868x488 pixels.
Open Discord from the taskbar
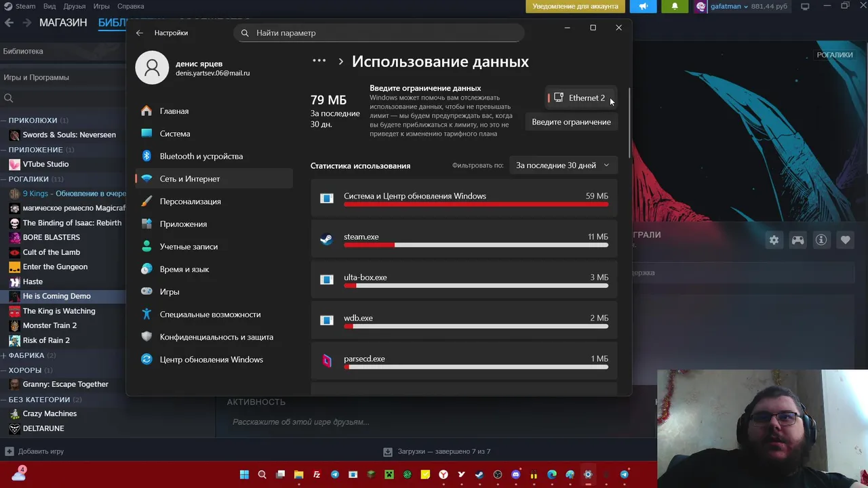(516, 474)
